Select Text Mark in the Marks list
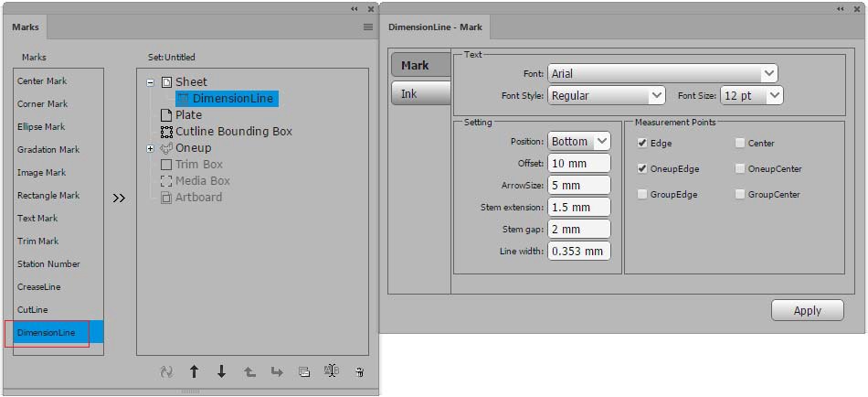This screenshot has width=868, height=397. [58, 218]
